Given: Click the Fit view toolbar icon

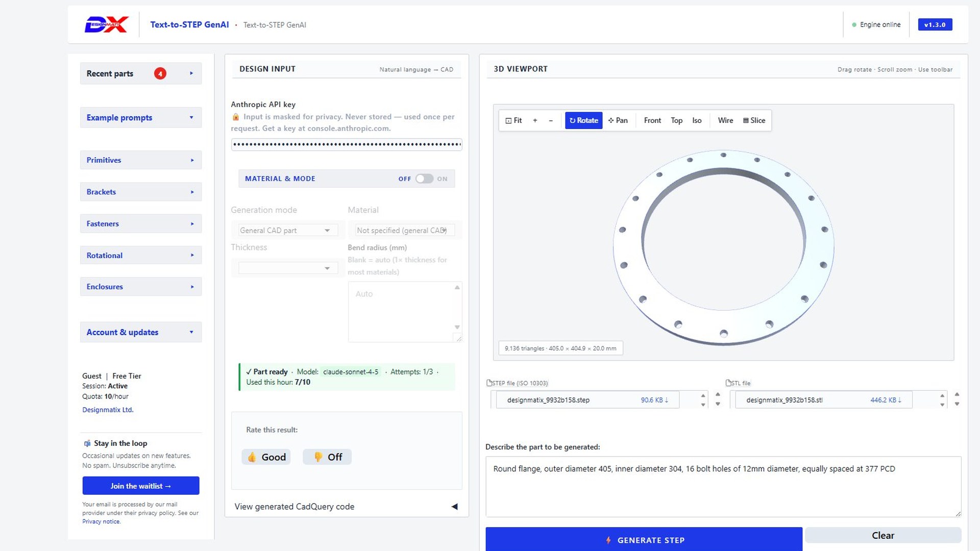Looking at the screenshot, I should pos(513,120).
